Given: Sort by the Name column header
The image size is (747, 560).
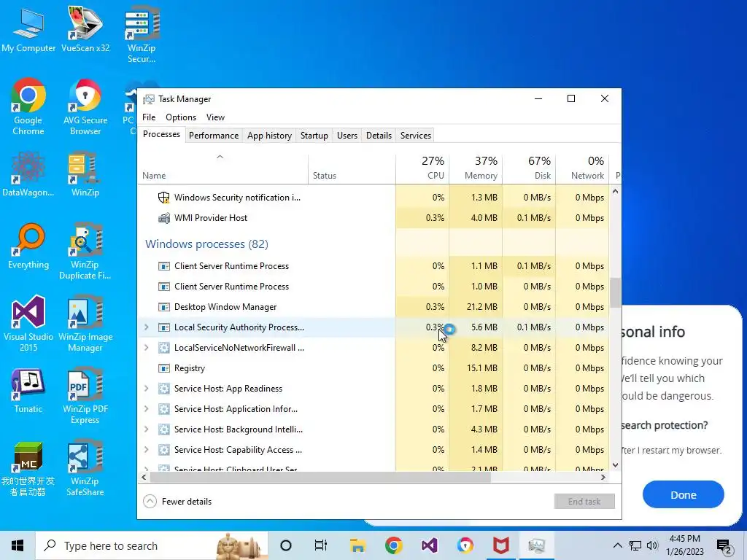Looking at the screenshot, I should [223, 168].
